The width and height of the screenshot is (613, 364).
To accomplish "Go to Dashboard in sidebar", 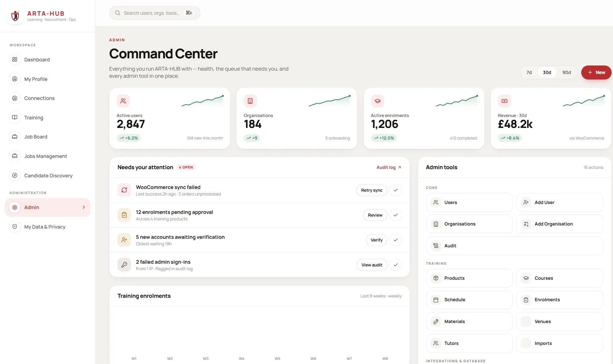I will click(47, 59).
